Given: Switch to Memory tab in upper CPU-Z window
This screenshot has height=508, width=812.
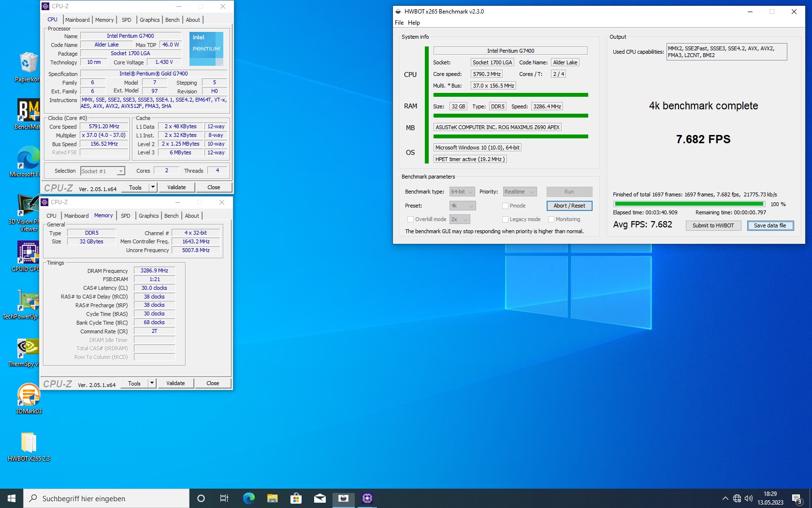Looking at the screenshot, I should pyautogui.click(x=104, y=20).
